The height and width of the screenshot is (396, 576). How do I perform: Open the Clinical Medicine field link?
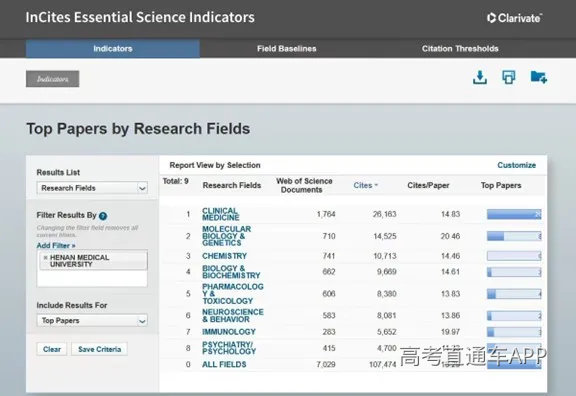click(x=220, y=214)
